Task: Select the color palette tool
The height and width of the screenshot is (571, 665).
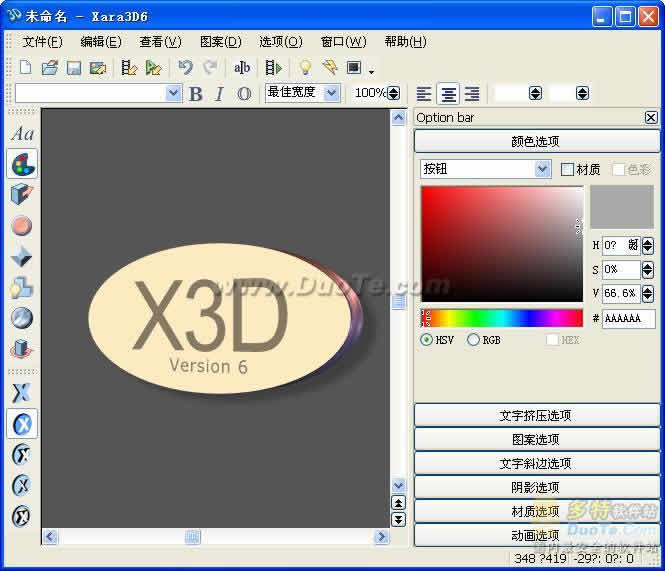Action: [x=22, y=164]
